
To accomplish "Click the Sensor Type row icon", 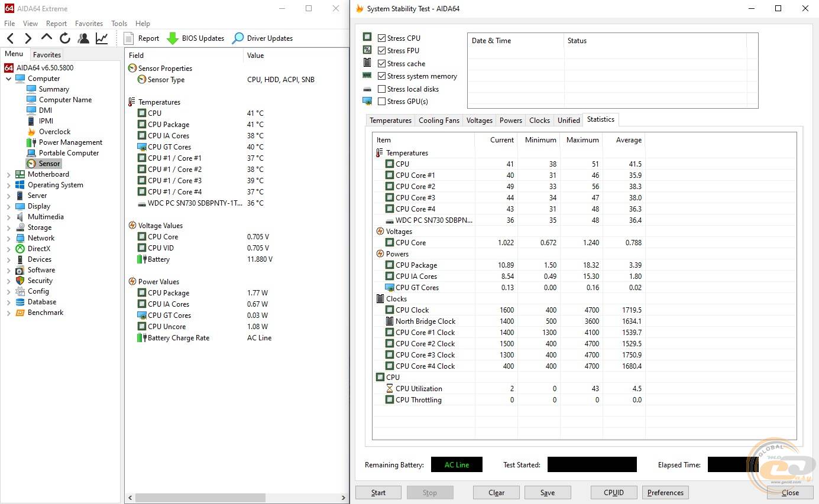I will (x=142, y=80).
